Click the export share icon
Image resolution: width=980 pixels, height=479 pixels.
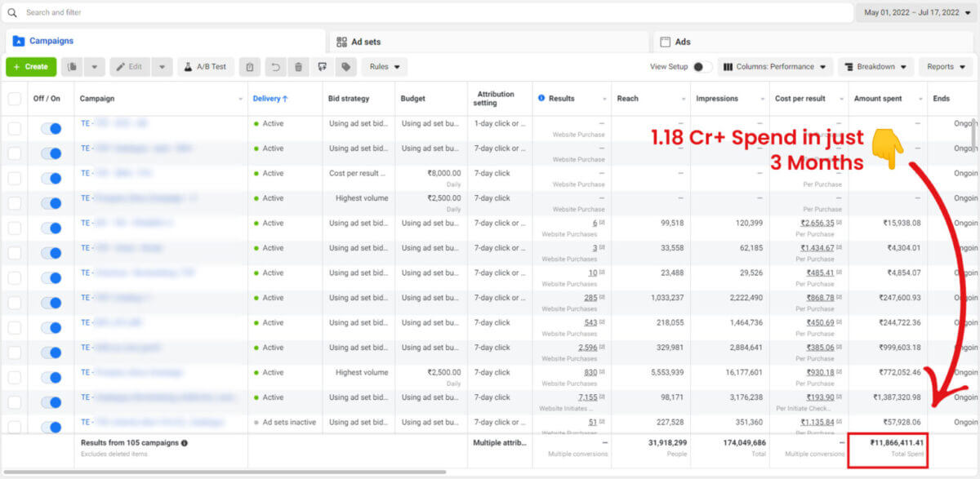[323, 67]
